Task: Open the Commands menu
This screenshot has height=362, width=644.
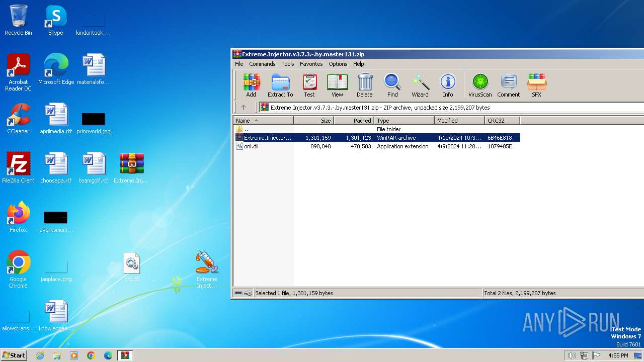Action: (x=262, y=64)
